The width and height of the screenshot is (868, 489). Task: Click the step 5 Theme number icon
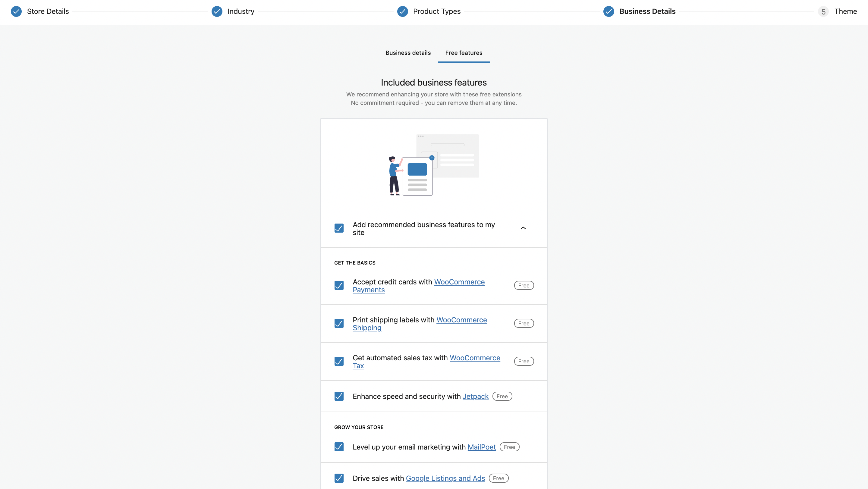tap(823, 12)
